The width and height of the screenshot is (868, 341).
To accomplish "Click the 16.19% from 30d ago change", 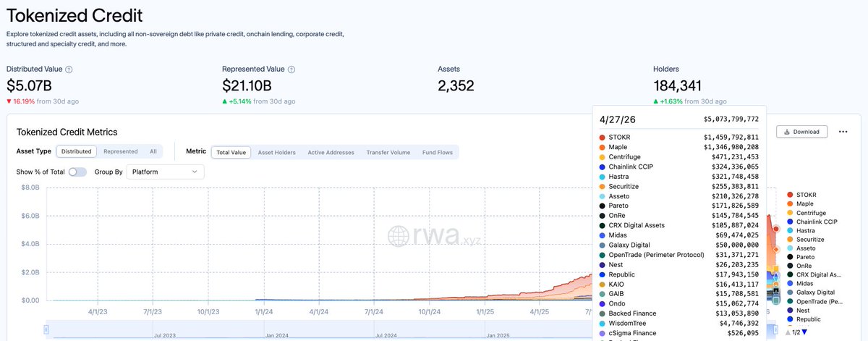I will coord(43,101).
